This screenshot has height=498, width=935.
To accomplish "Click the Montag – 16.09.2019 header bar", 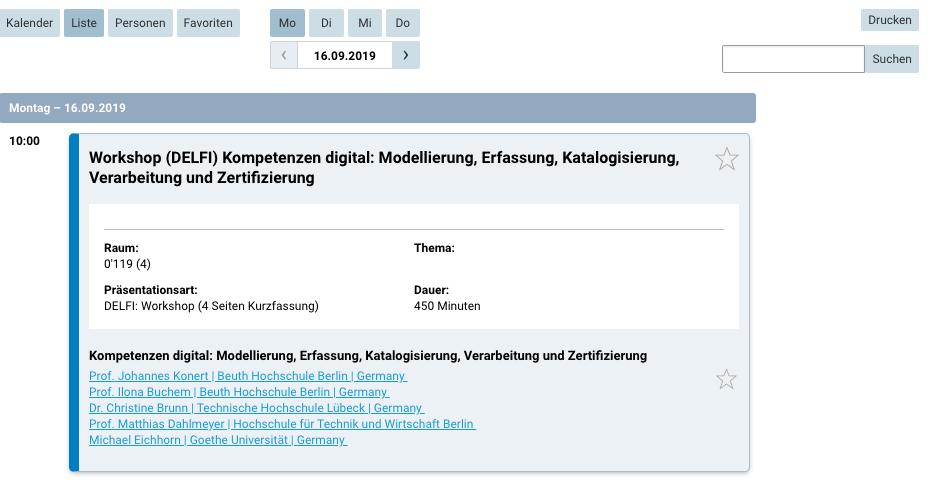I will 377,108.
